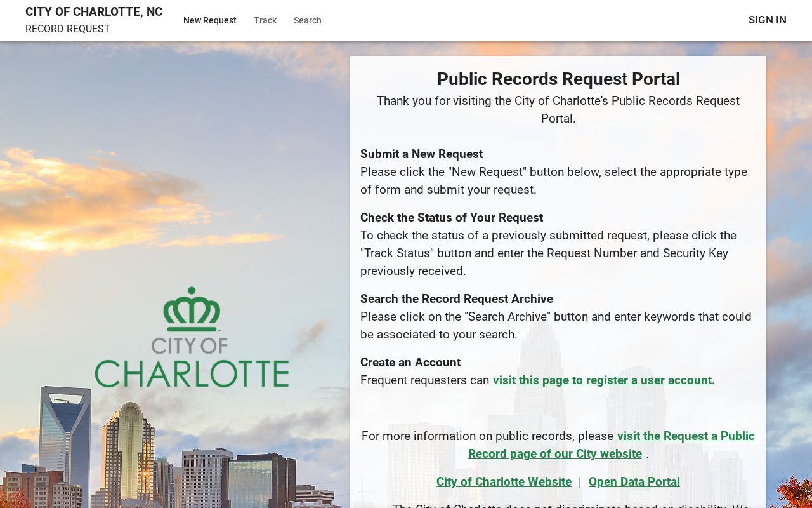Click the 'Frequent requesters can' text
The height and width of the screenshot is (508, 812).
(425, 380)
